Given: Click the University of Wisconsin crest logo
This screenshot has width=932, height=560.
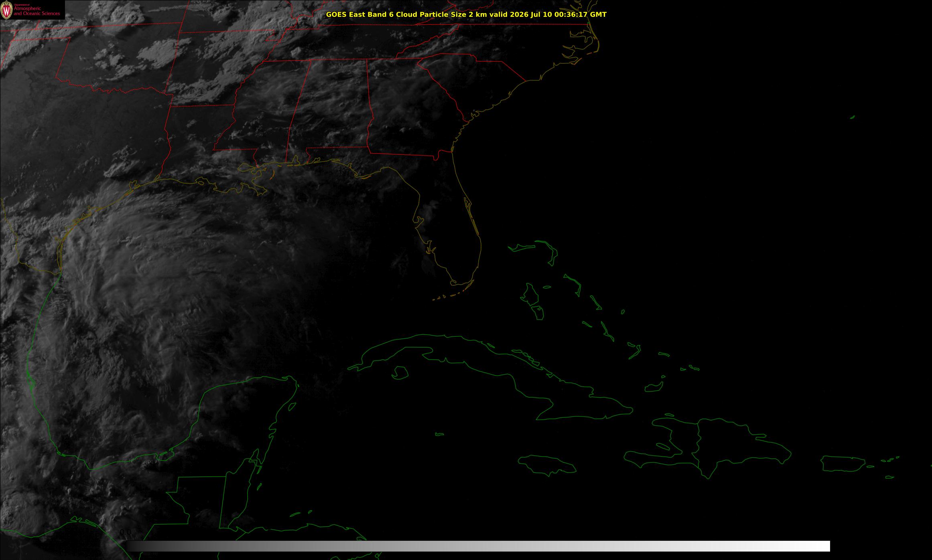Looking at the screenshot, I should point(6,10).
